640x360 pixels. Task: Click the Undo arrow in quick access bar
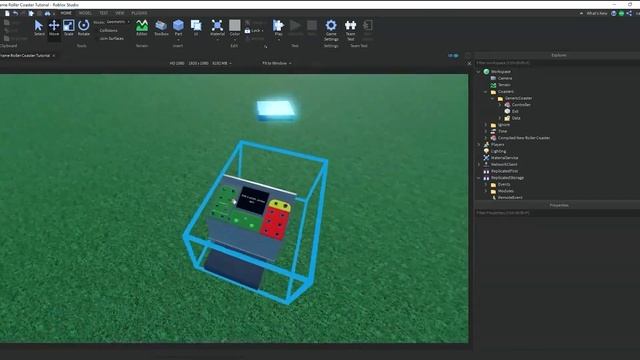(x=15, y=13)
